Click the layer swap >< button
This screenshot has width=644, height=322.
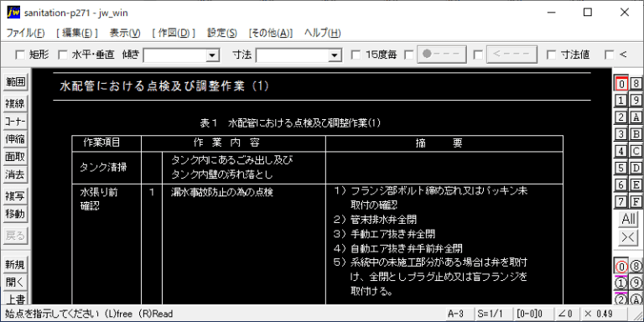click(628, 237)
